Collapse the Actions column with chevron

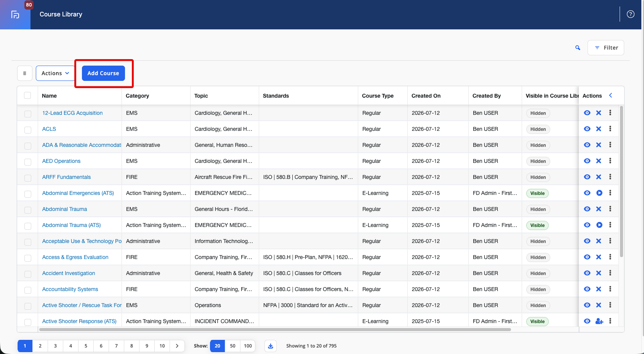point(610,95)
